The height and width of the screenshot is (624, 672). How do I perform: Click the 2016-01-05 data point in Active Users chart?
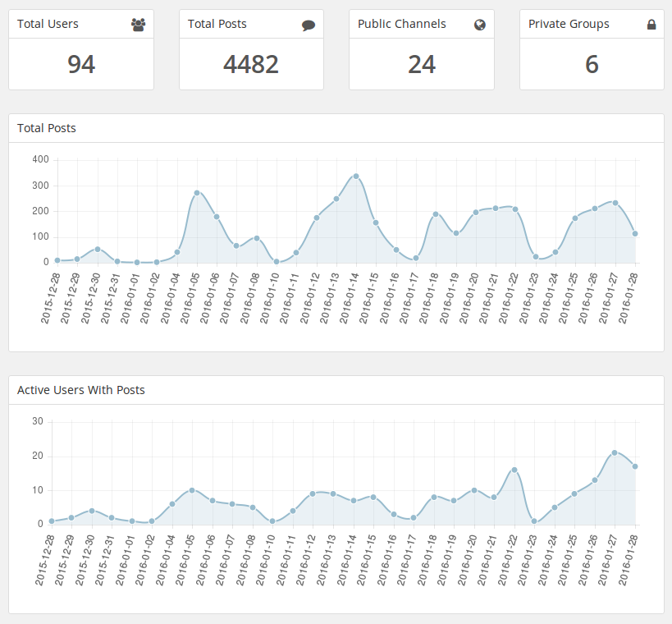pyautogui.click(x=192, y=490)
